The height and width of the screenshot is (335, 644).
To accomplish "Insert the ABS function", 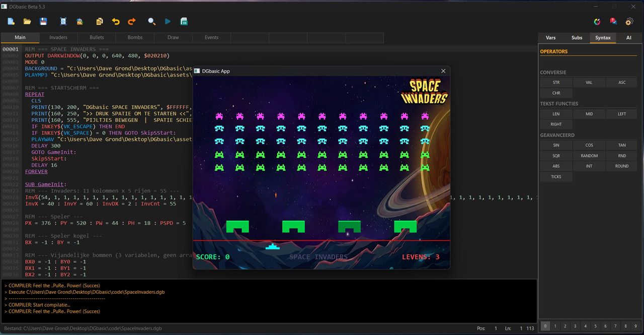I will click(556, 166).
